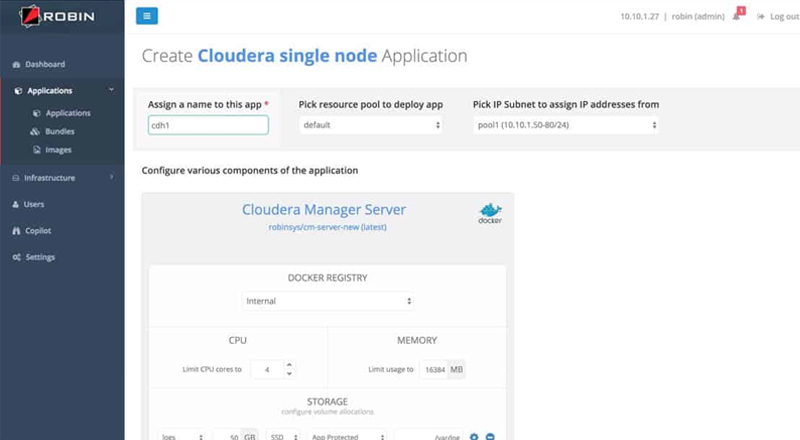Toggle the hamburger sidebar menu button
Image resolution: width=800 pixels, height=440 pixels.
coord(147,16)
